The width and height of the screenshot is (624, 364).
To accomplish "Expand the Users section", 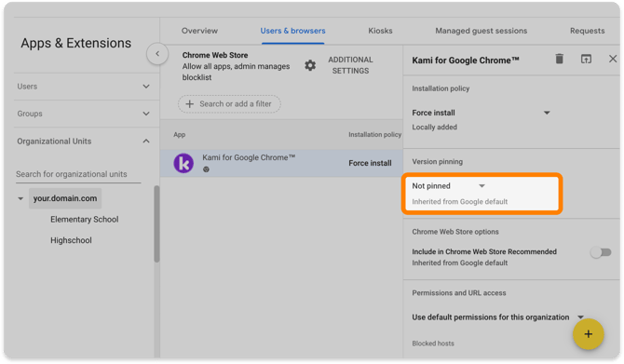I will click(x=83, y=87).
